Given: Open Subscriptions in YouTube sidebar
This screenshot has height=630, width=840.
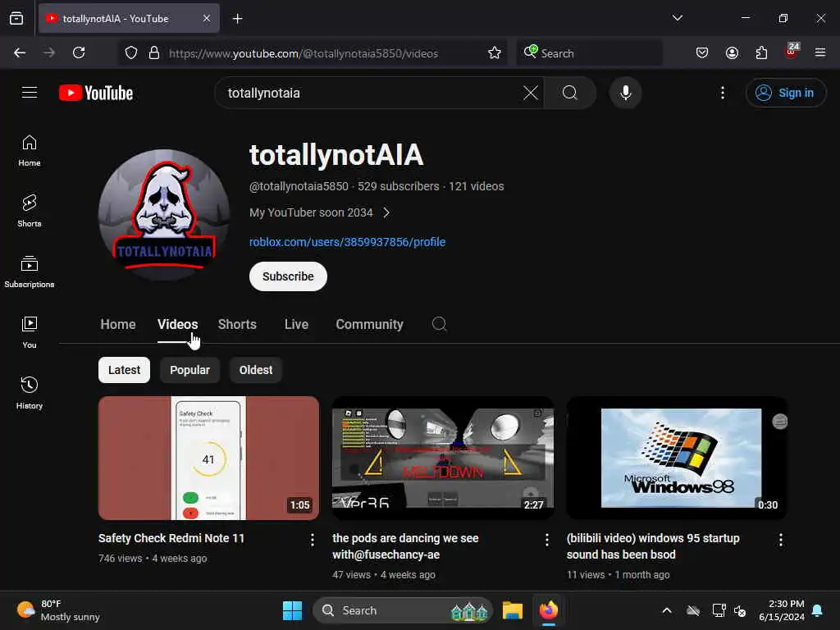Looking at the screenshot, I should [30, 272].
